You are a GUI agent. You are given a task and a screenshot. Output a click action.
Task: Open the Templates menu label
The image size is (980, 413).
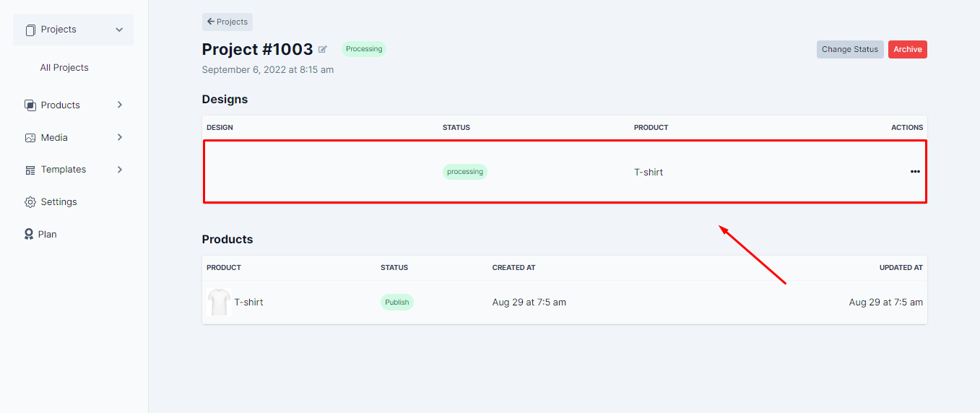(64, 170)
